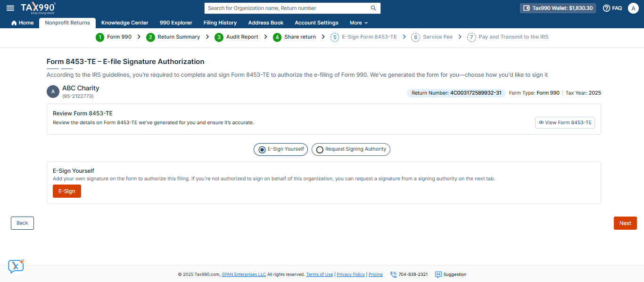The height and width of the screenshot is (282, 644).
Task: Expand the More dropdown menu
Action: [x=358, y=23]
